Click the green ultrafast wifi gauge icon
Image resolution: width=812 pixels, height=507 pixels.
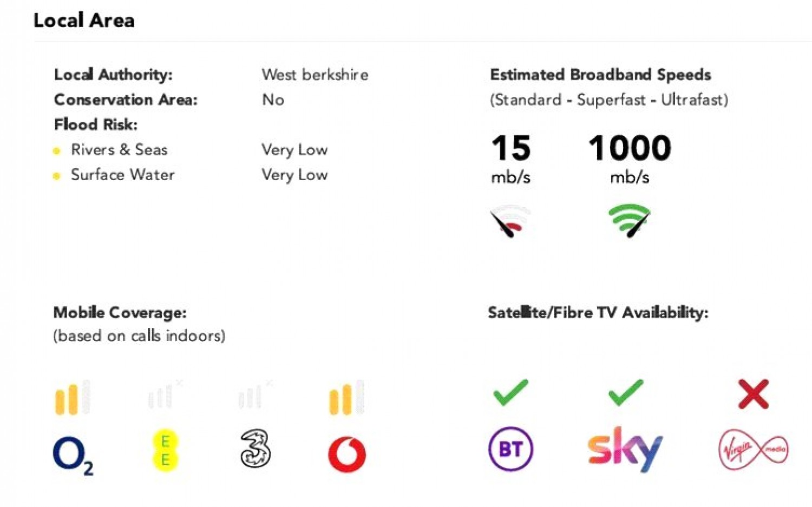(x=630, y=220)
